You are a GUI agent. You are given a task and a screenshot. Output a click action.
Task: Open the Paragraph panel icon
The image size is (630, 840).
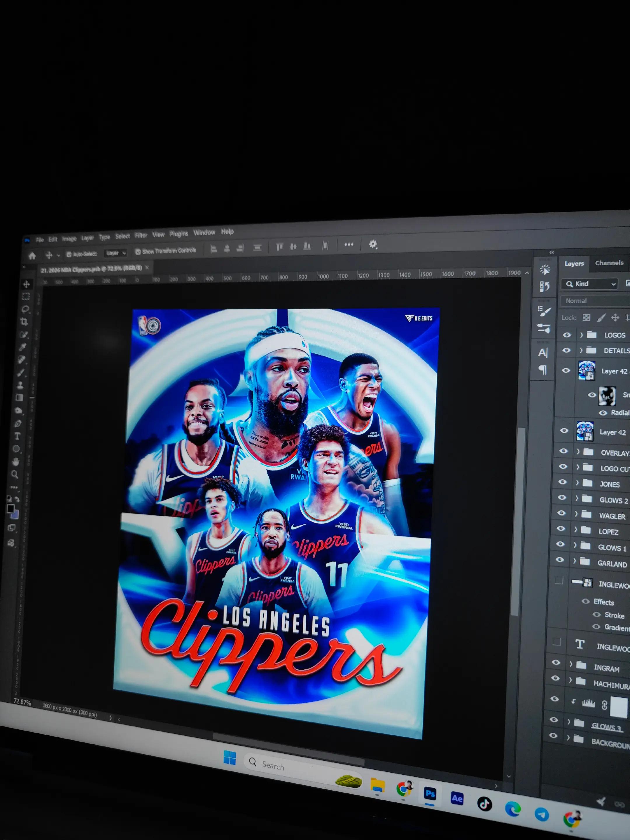[x=543, y=370]
